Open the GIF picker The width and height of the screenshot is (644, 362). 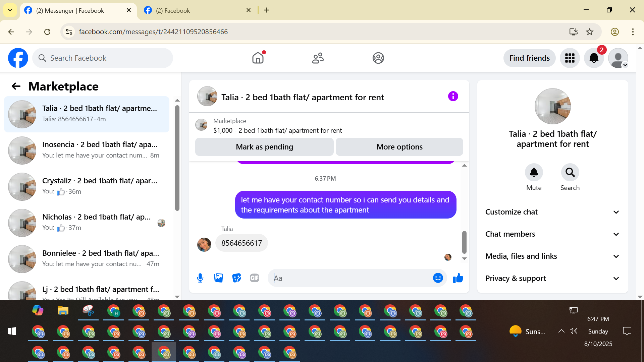click(255, 278)
